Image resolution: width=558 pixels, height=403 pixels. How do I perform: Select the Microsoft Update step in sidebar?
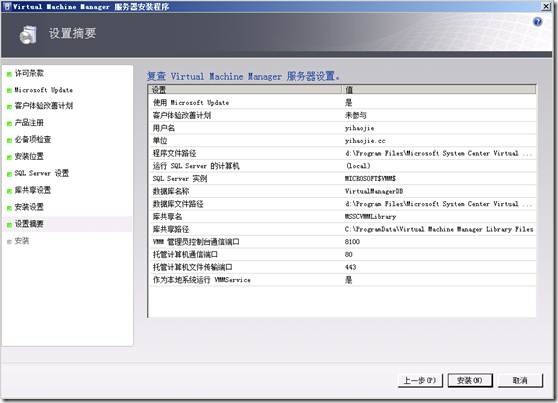(x=43, y=90)
